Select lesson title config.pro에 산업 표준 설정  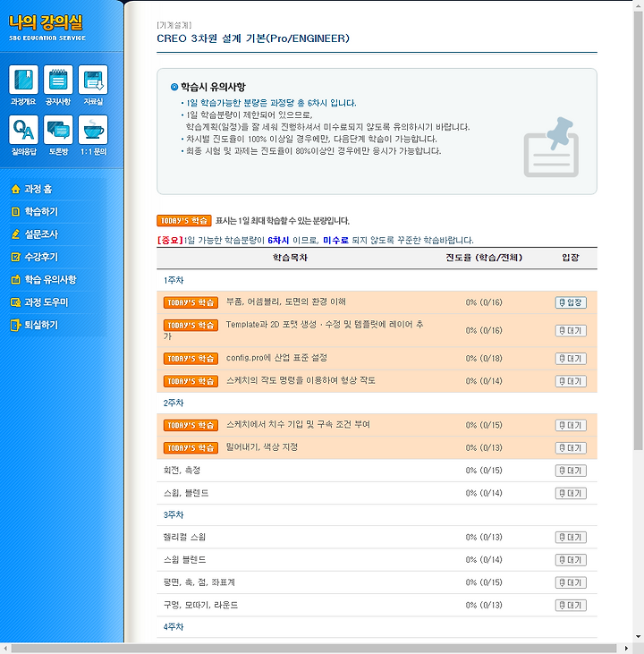pyautogui.click(x=276, y=358)
